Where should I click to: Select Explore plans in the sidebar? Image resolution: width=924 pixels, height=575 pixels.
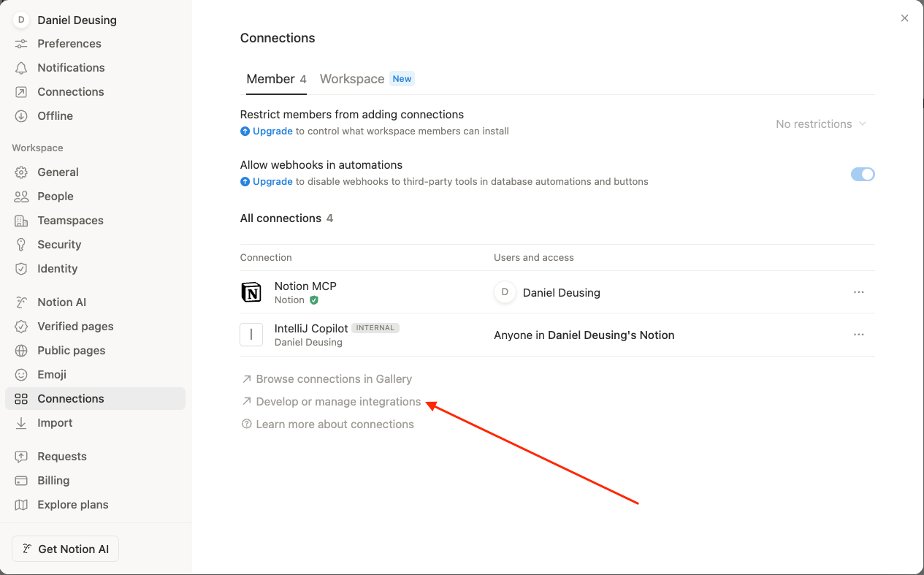(95, 505)
